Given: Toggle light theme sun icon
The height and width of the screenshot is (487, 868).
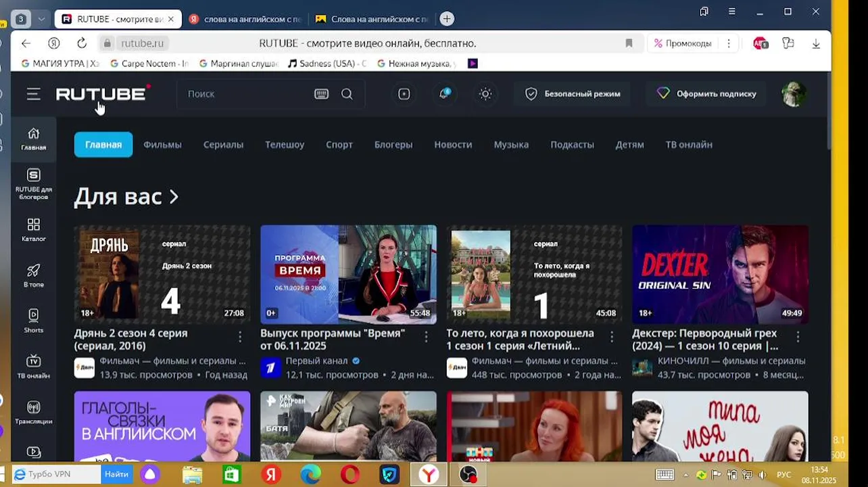Looking at the screenshot, I should click(x=485, y=94).
